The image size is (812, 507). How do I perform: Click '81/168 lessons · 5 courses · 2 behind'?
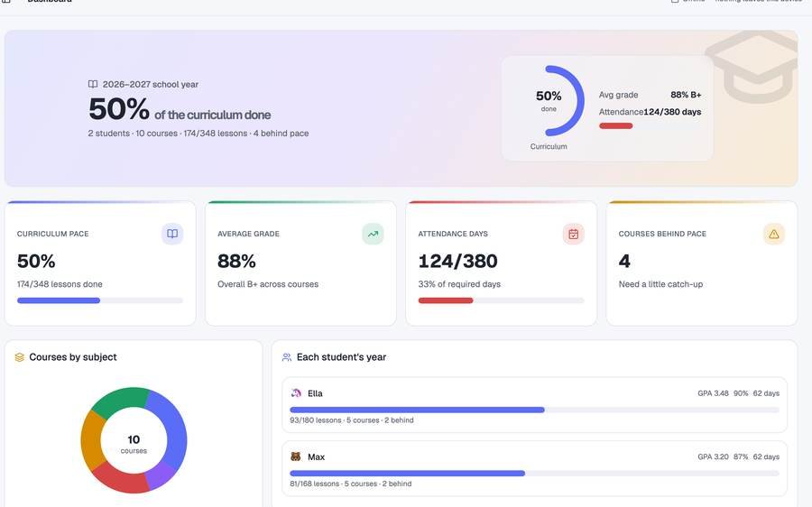pyautogui.click(x=351, y=484)
